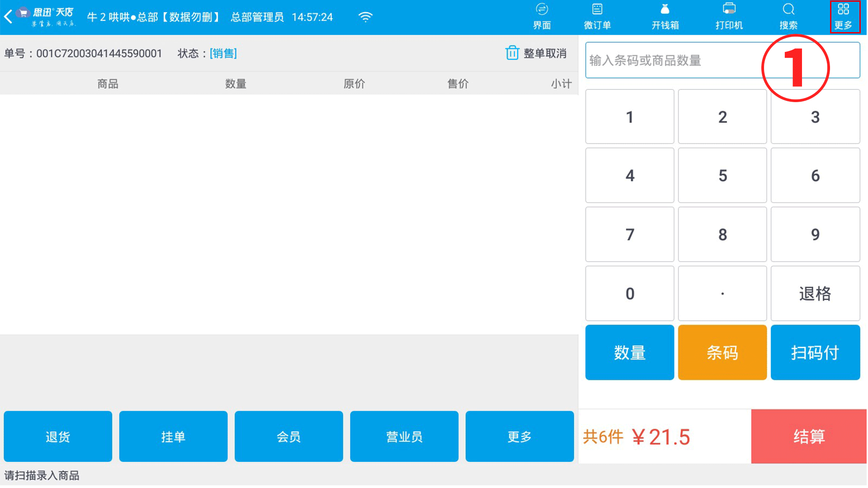Open the cash drawer via 开钱箱 icon
This screenshot has width=868, height=488.
665,16
